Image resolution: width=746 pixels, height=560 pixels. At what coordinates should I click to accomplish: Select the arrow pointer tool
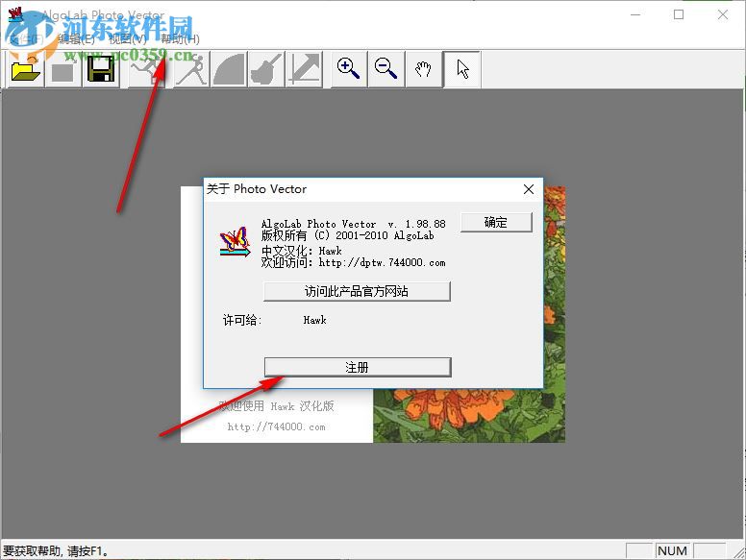(462, 69)
